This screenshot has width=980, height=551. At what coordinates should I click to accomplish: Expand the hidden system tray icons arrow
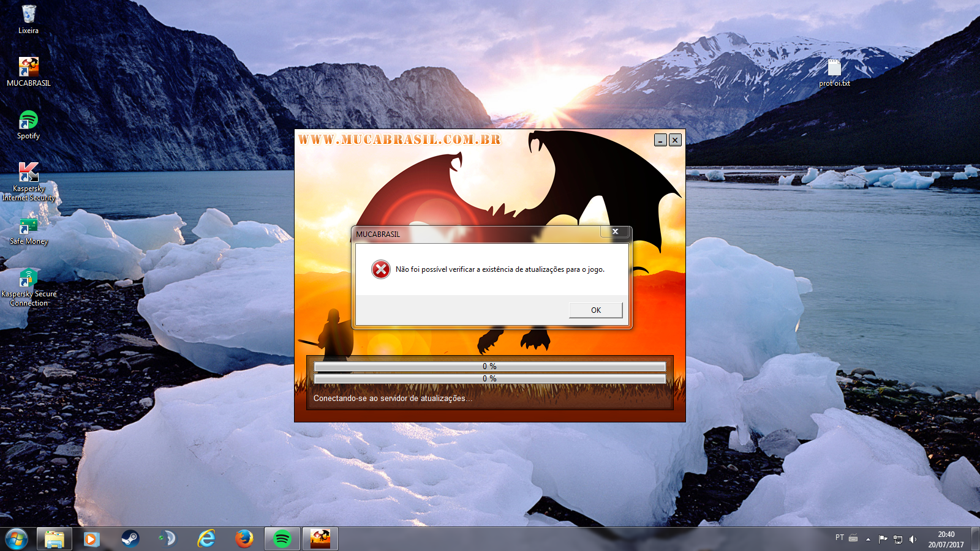pyautogui.click(x=868, y=539)
